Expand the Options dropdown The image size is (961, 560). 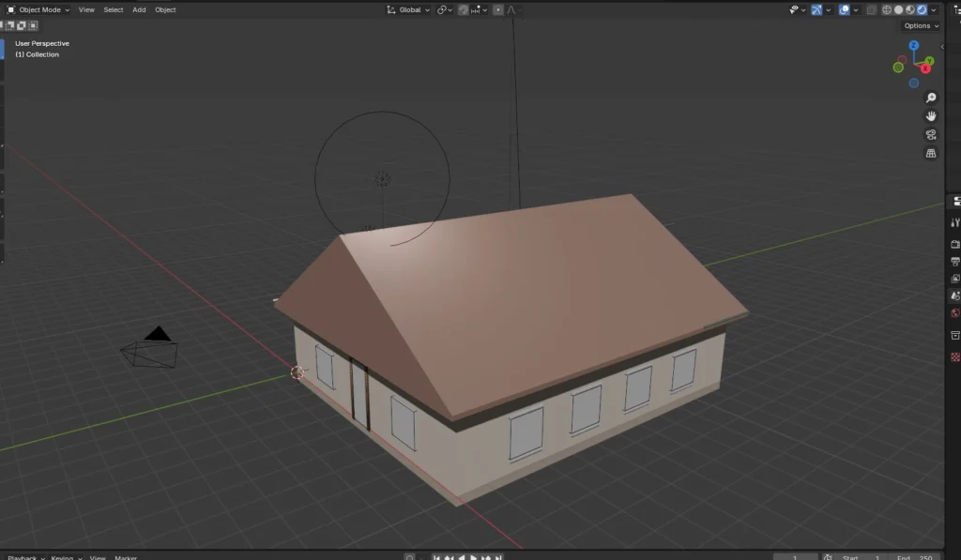921,26
